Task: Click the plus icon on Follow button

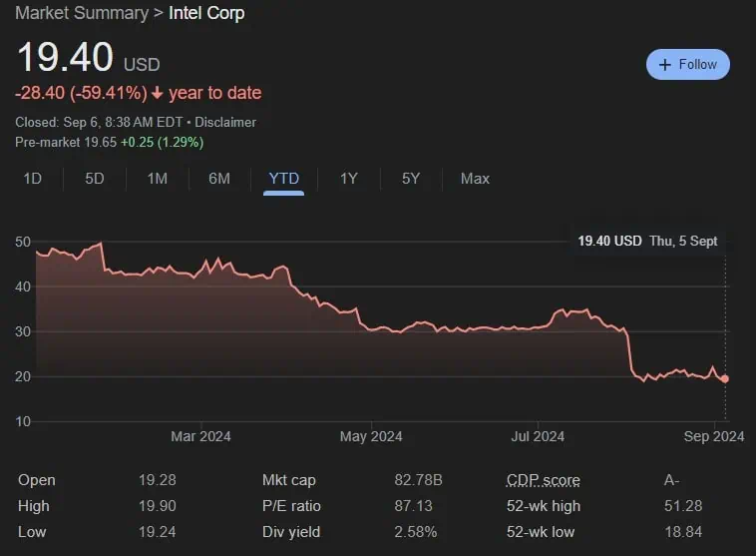Action: click(665, 65)
